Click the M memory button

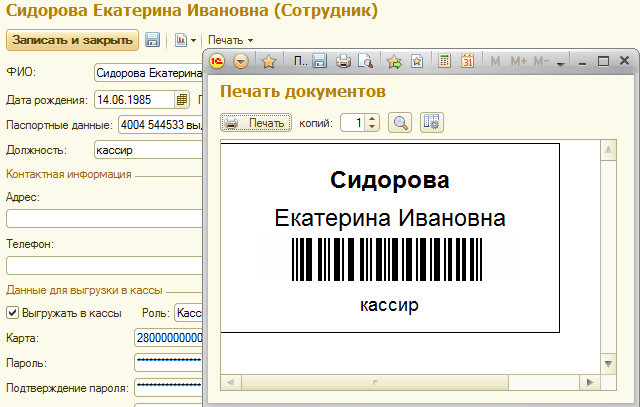click(x=495, y=62)
